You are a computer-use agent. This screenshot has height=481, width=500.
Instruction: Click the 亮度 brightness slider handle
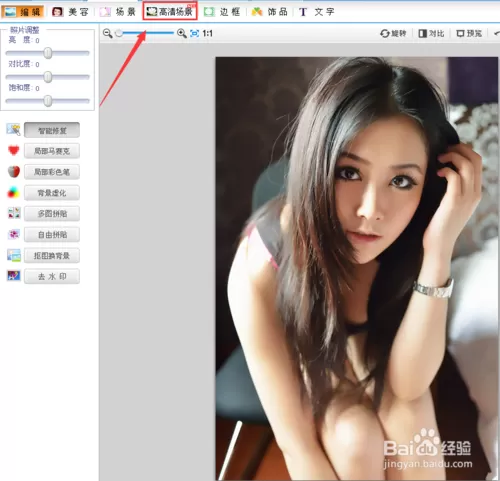pos(48,53)
